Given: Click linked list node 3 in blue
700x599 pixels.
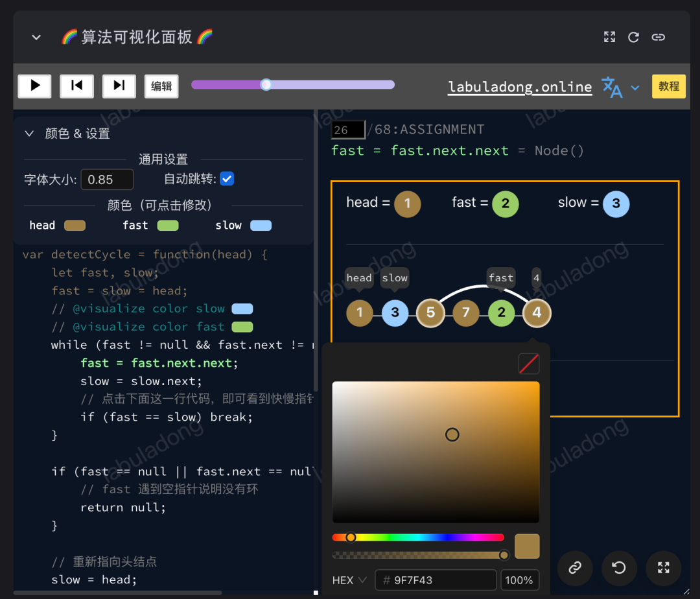Looking at the screenshot, I should 395,313.
